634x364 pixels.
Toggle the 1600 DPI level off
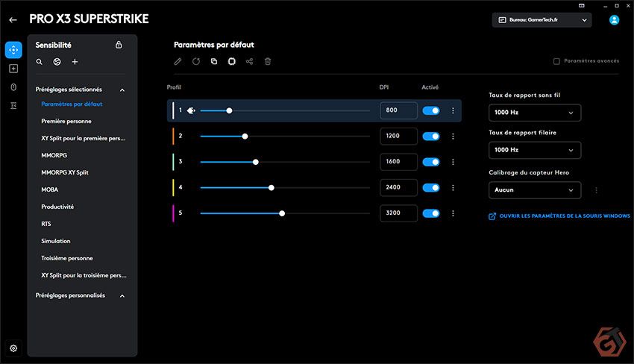click(x=431, y=162)
